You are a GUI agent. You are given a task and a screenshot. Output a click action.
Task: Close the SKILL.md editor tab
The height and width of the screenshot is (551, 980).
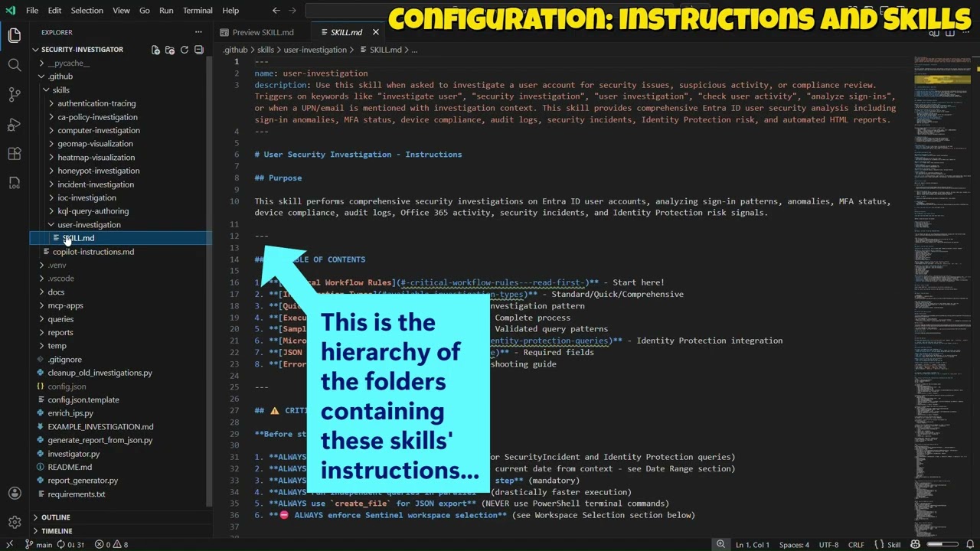click(x=375, y=32)
